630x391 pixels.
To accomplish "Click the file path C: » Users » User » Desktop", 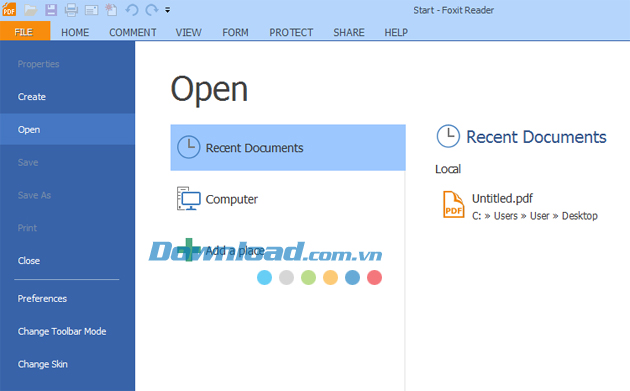I will click(x=535, y=216).
